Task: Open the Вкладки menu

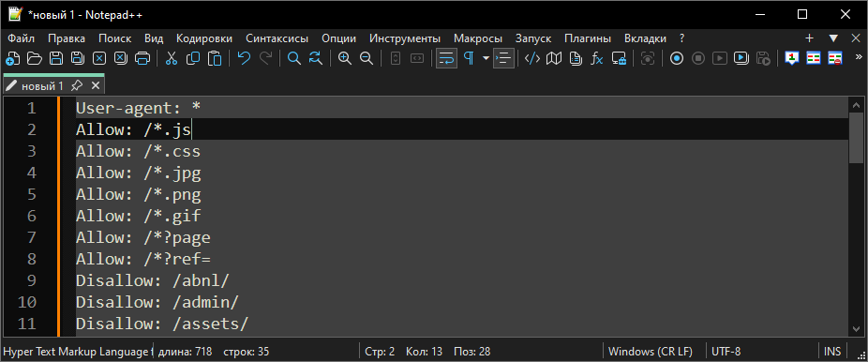Action: pyautogui.click(x=646, y=38)
